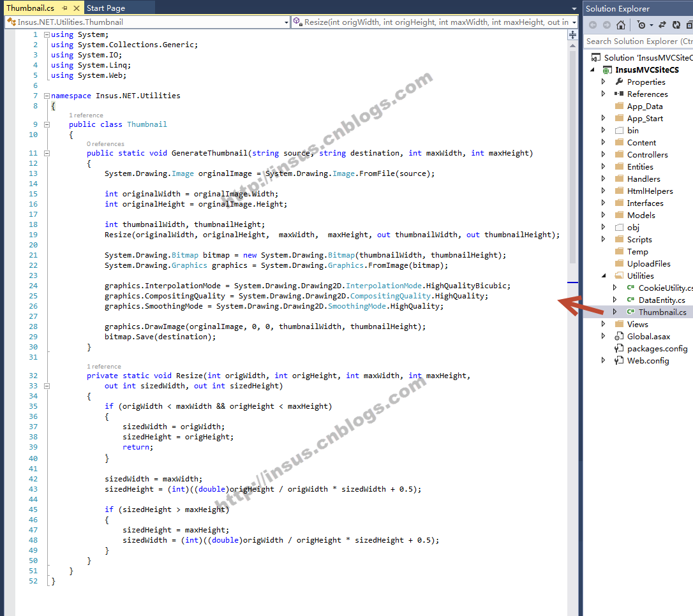Click the Controllers folder icon

pyautogui.click(x=619, y=154)
